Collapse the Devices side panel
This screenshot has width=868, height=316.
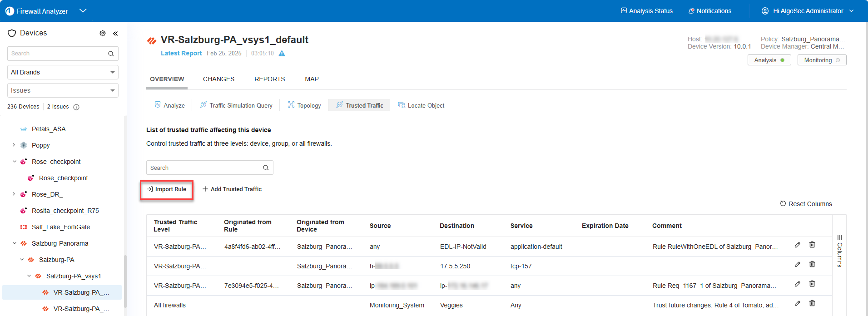(115, 33)
